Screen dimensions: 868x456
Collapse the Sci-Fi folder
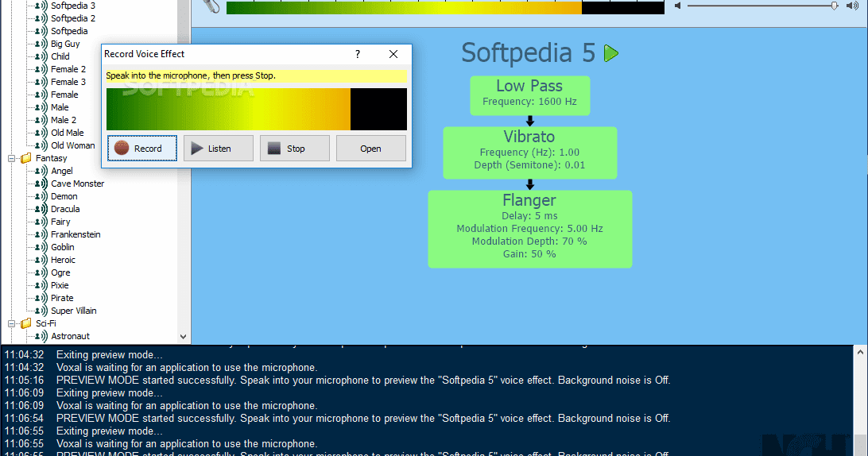click(x=11, y=324)
